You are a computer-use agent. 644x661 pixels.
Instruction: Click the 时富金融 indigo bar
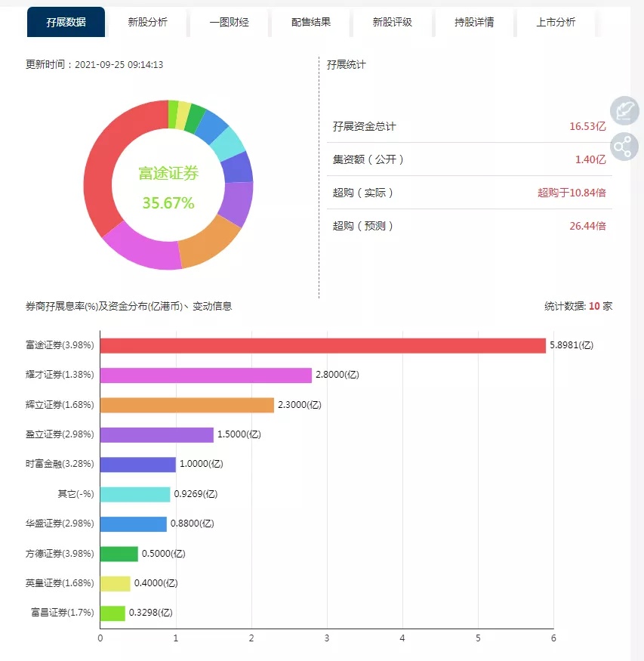click(137, 464)
